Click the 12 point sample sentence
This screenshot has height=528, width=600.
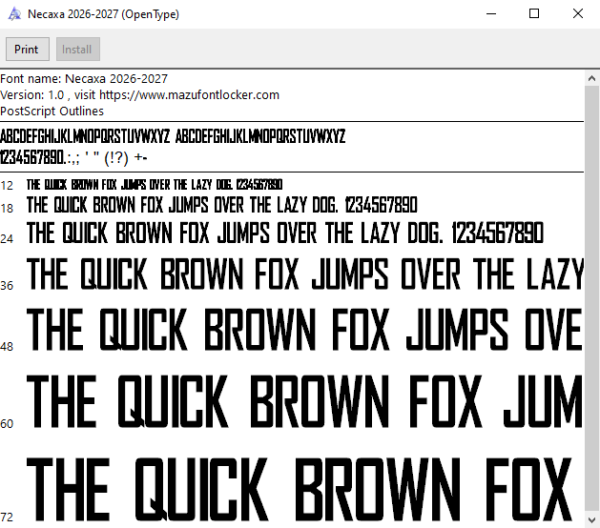click(155, 185)
